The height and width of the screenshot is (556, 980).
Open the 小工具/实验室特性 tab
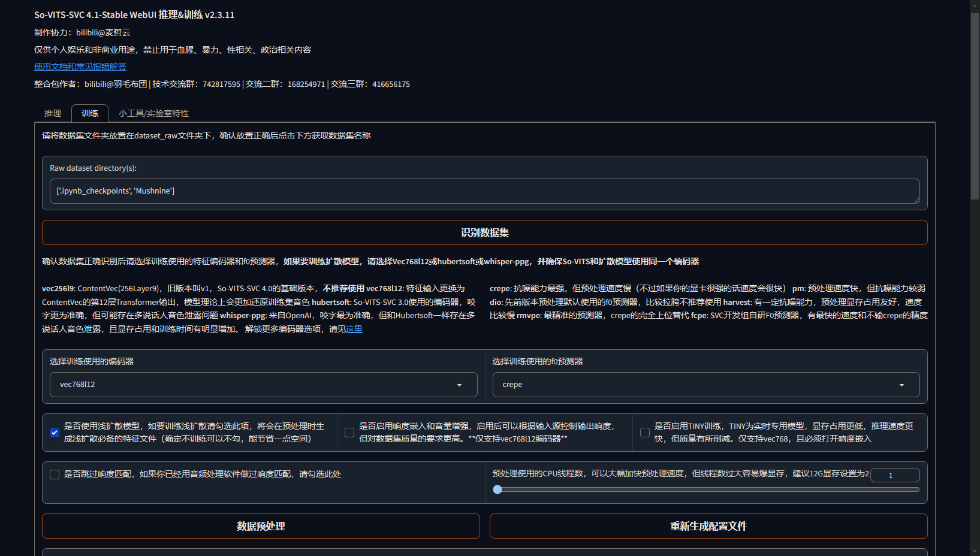coord(153,113)
